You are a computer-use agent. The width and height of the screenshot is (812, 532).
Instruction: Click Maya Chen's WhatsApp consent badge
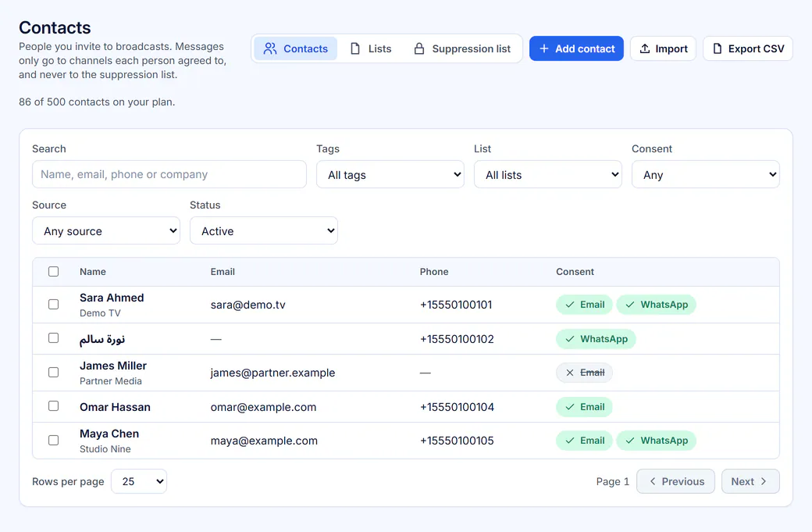pyautogui.click(x=656, y=441)
